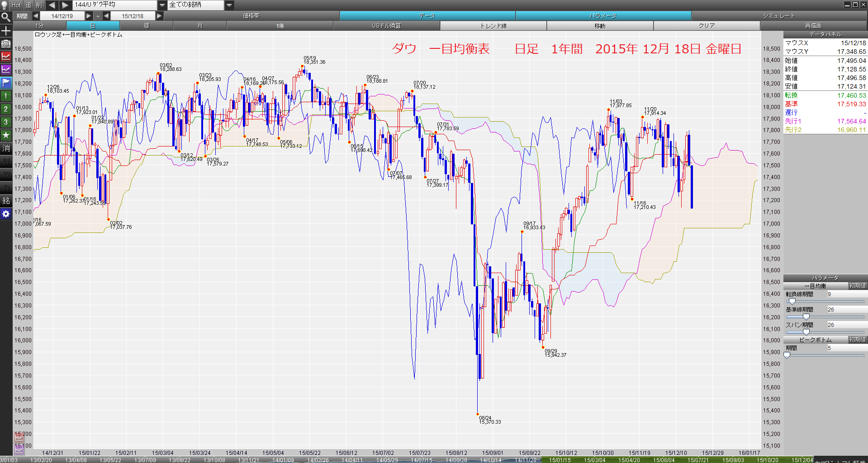Click the スパン期間 value field

[x=847, y=325]
